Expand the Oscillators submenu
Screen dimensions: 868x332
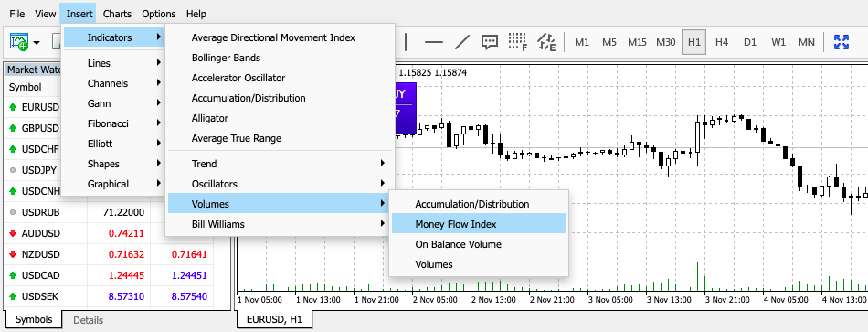click(281, 184)
